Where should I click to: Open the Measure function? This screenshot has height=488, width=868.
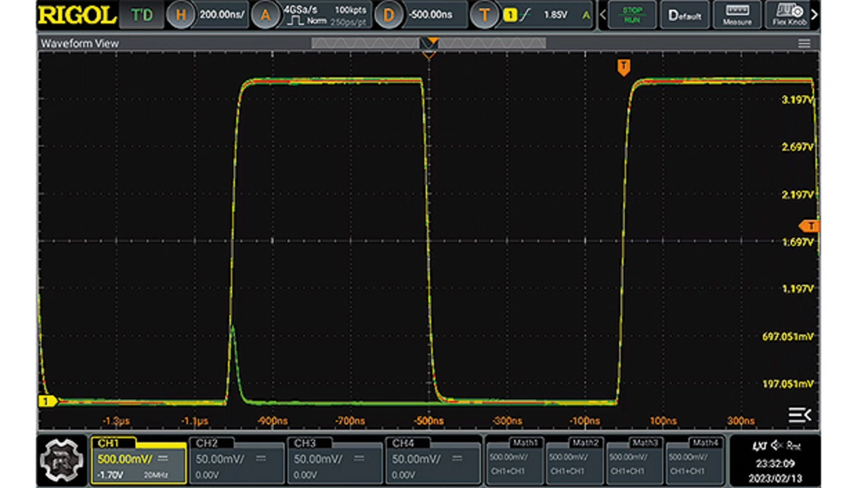(x=737, y=15)
